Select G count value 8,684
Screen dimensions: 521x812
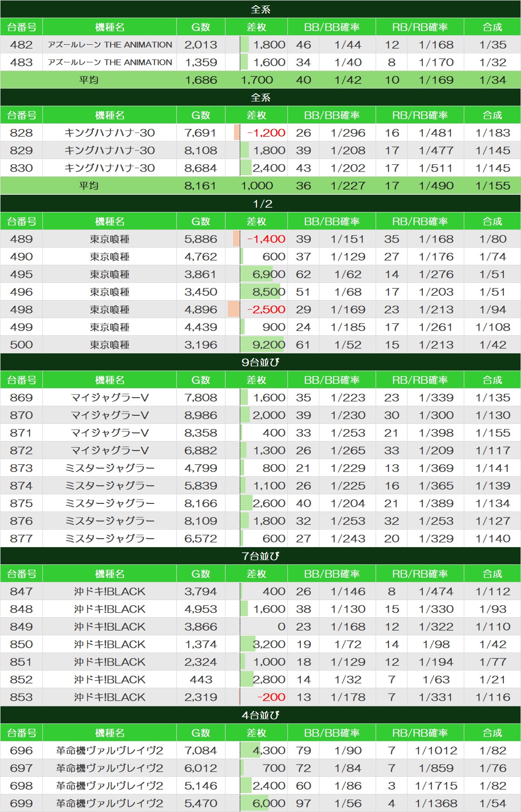(x=201, y=168)
